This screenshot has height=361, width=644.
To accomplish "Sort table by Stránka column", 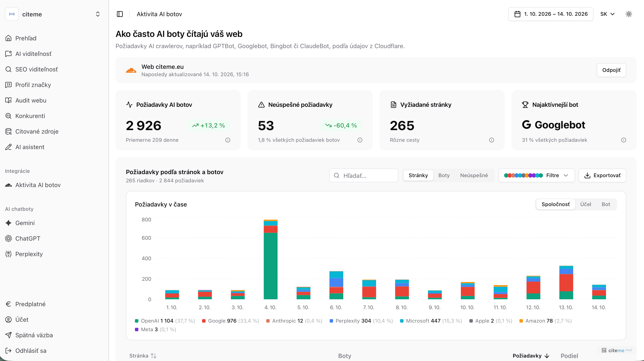I will 143,356.
